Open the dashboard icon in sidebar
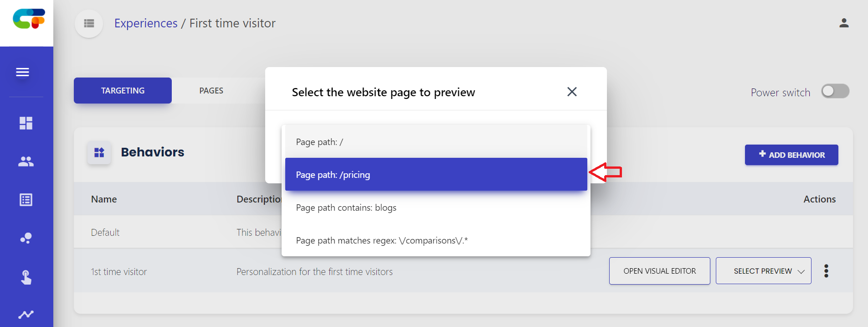The image size is (868, 327). [26, 123]
